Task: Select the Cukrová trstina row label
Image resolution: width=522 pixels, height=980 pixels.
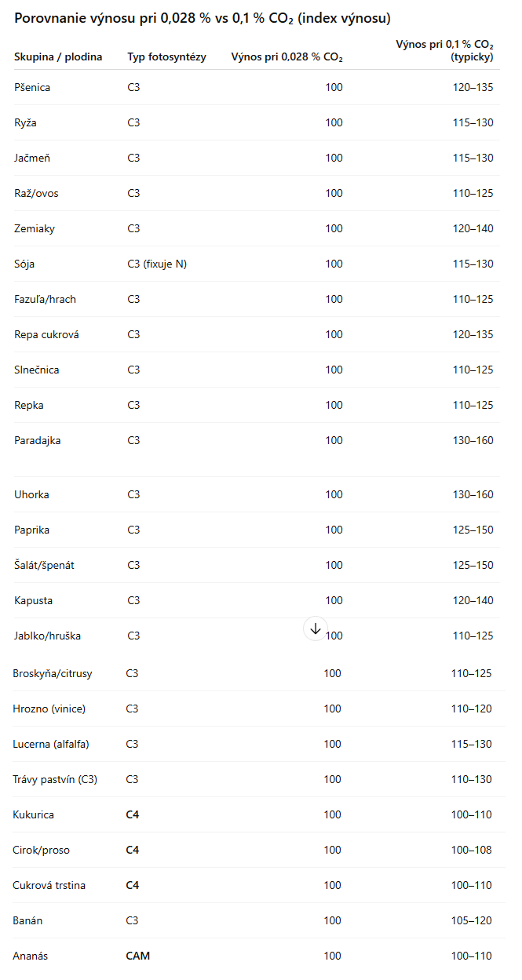Action: (49, 885)
